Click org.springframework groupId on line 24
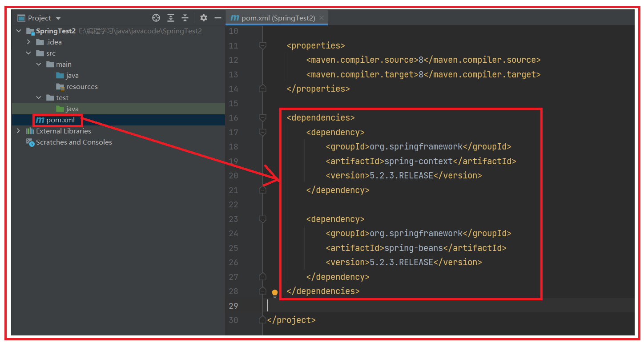Viewport: 644px width, 343px height. tap(416, 233)
